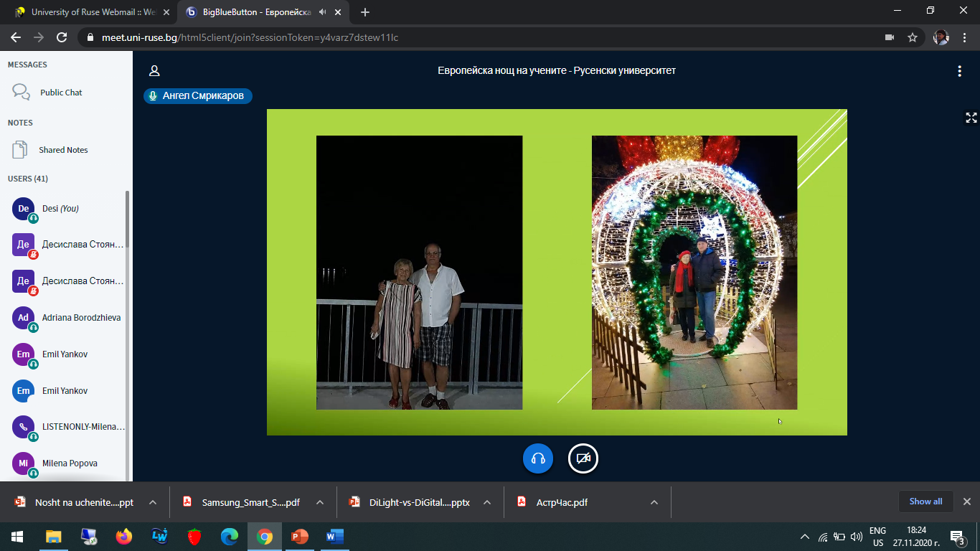This screenshot has height=551, width=980.
Task: Click the headphones audio button
Action: pyautogui.click(x=538, y=458)
